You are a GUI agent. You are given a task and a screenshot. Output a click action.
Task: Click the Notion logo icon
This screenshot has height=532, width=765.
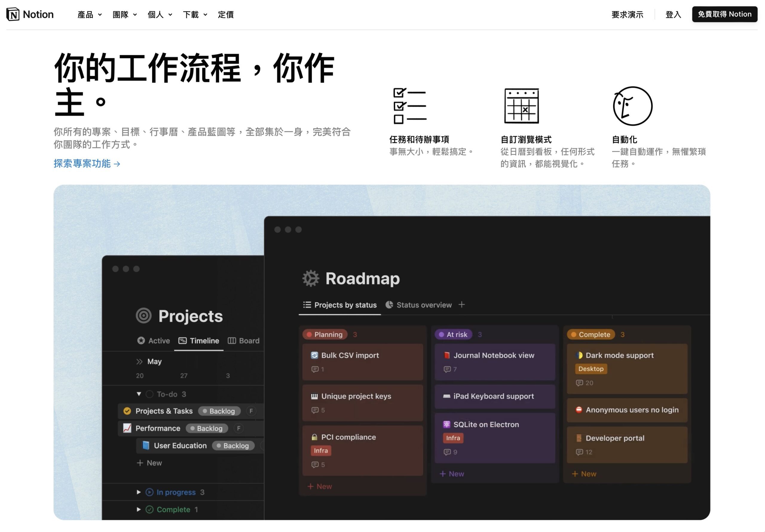click(x=12, y=14)
